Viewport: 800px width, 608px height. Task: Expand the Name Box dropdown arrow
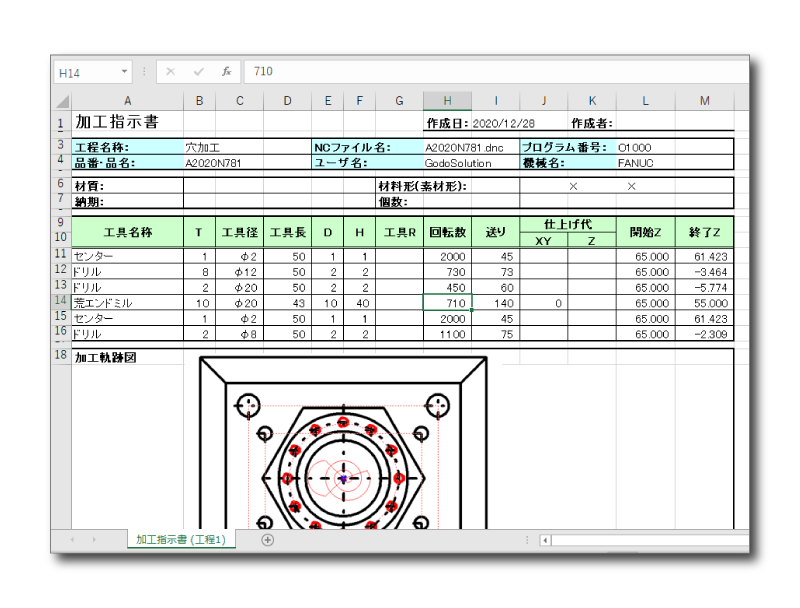pyautogui.click(x=124, y=72)
